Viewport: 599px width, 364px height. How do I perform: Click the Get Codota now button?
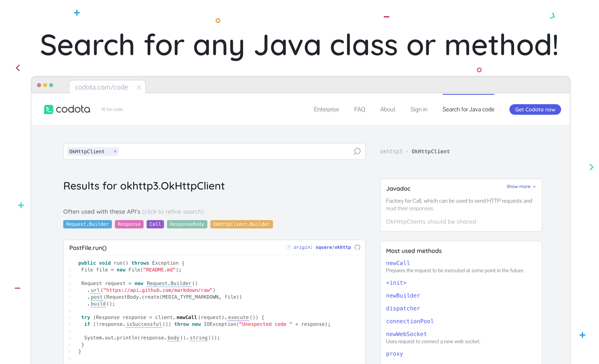[x=535, y=109]
